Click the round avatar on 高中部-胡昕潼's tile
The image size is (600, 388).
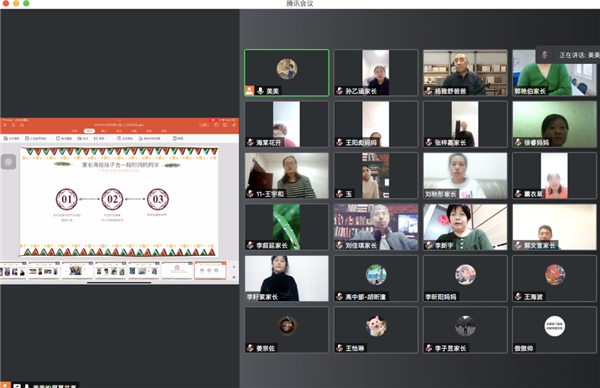[376, 274]
